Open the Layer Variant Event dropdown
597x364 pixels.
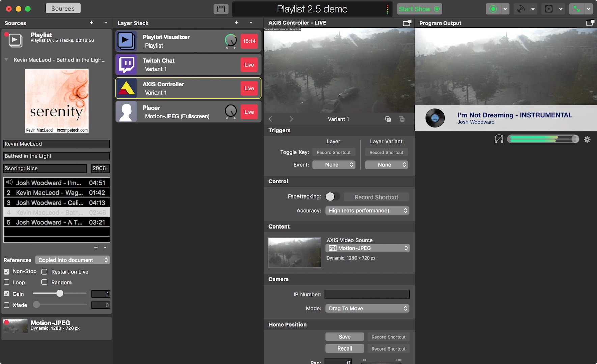[387, 165]
